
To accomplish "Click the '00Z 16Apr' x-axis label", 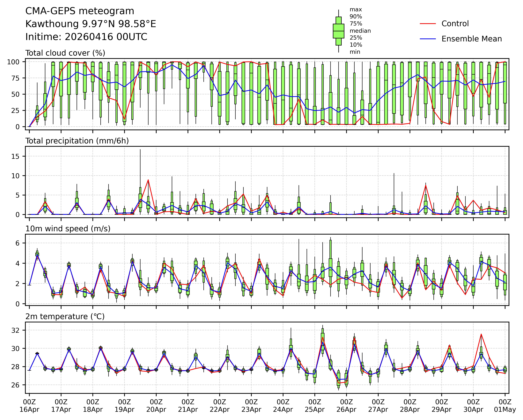I will [x=29, y=406].
